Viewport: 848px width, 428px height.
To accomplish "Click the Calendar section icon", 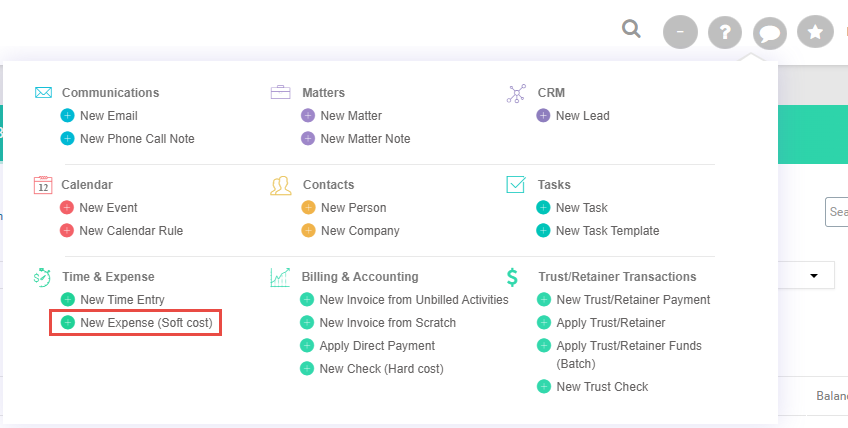I will 43,185.
